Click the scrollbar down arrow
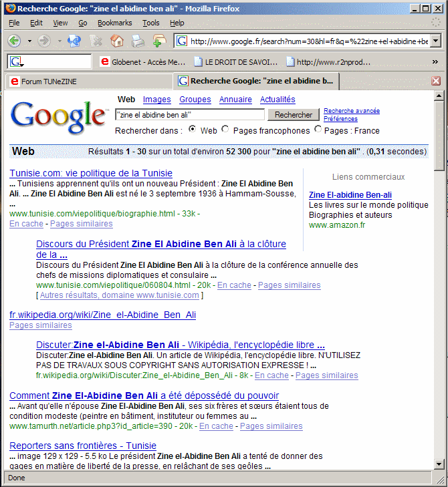The width and height of the screenshot is (448, 487). click(439, 464)
